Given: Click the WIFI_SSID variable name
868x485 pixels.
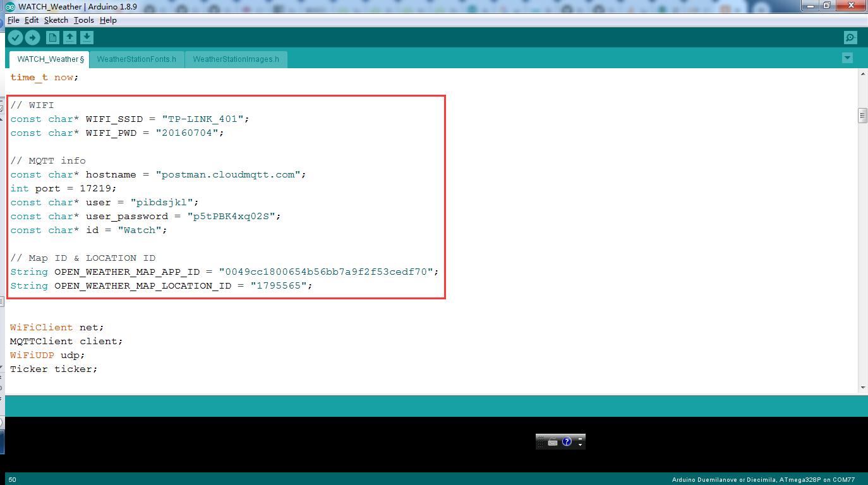Looking at the screenshot, I should pos(114,119).
